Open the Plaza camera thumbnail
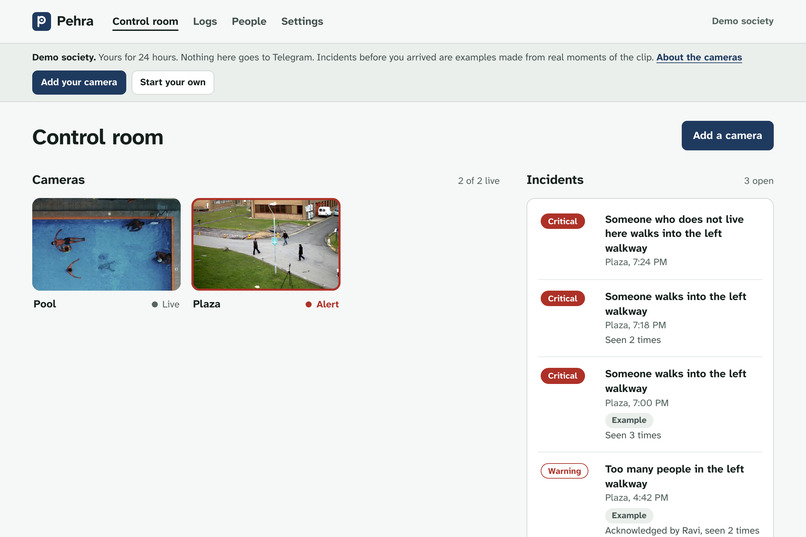Viewport: 806px width, 537px height. point(266,244)
